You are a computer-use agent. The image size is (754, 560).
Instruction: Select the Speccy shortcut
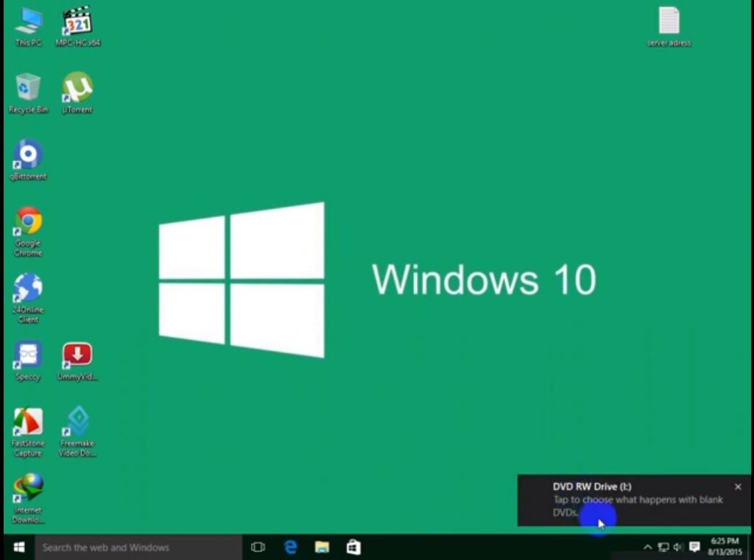click(x=28, y=361)
